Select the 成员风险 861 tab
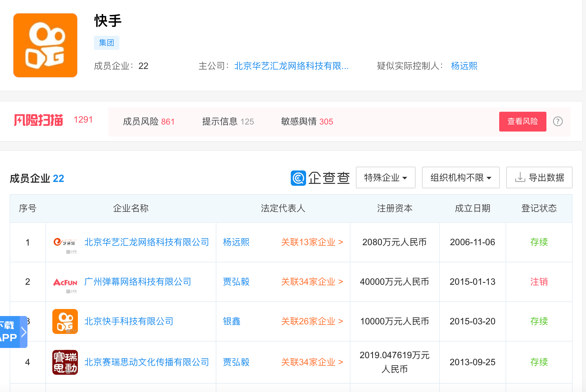This screenshot has width=586, height=392. point(149,122)
